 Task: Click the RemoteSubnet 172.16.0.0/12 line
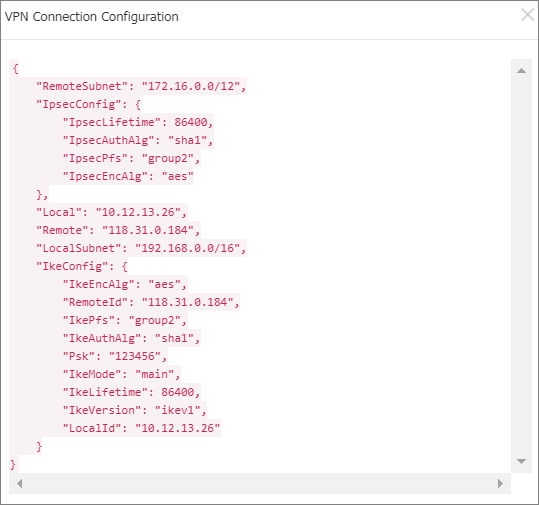point(141,86)
